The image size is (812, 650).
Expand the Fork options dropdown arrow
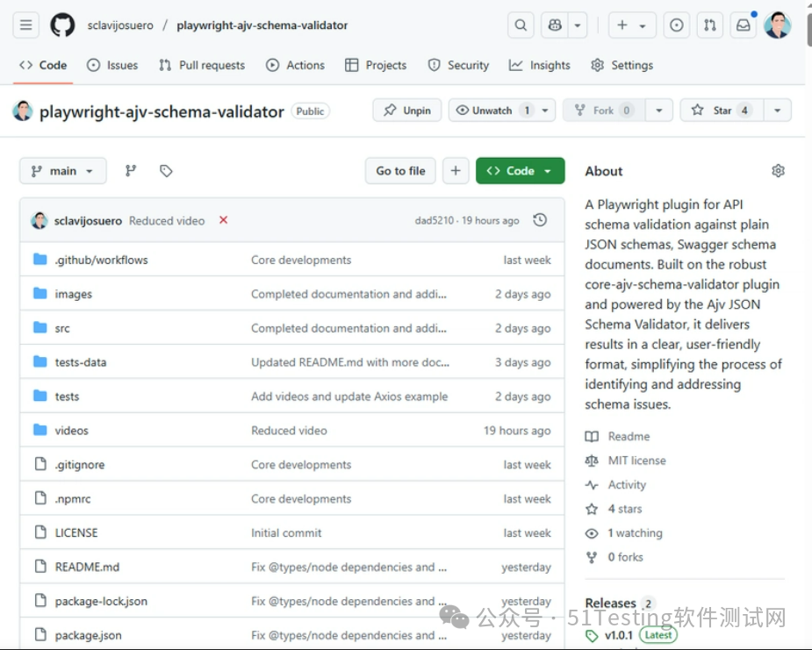point(659,111)
